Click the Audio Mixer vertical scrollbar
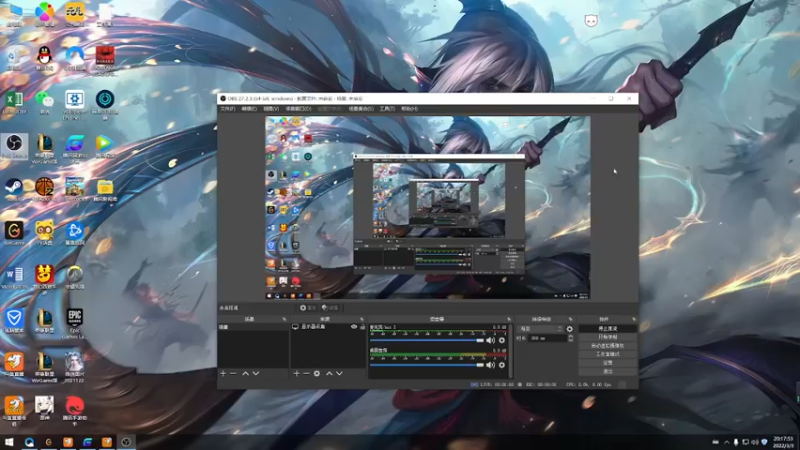The width and height of the screenshot is (800, 450). pos(510,351)
